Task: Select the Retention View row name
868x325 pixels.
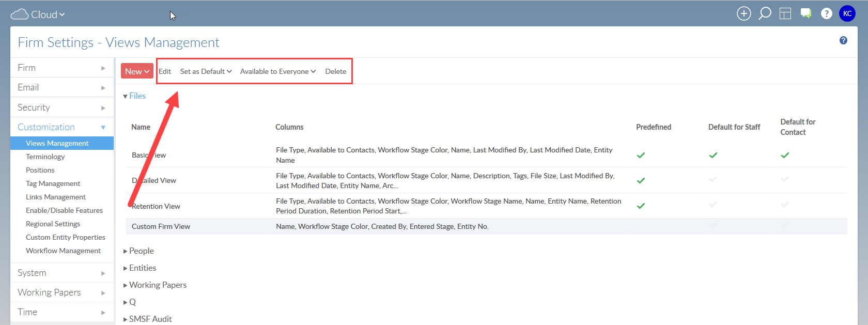Action: [156, 206]
